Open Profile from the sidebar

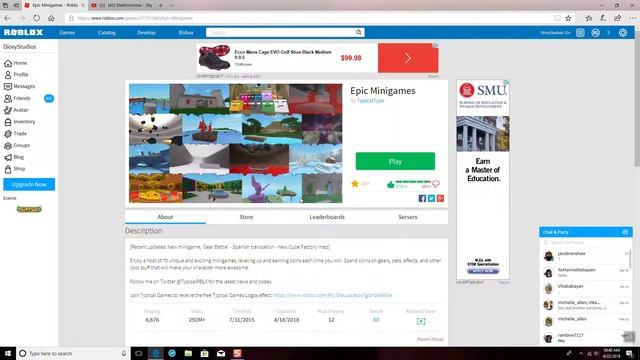tap(16, 75)
